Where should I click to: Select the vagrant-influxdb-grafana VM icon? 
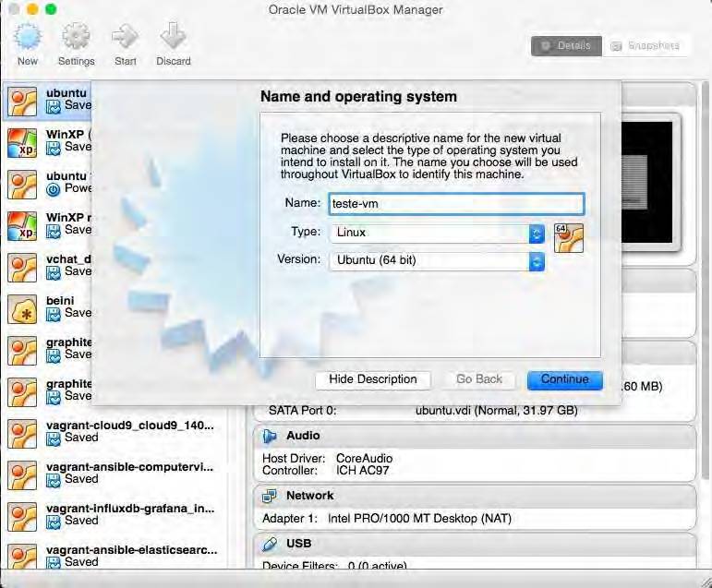tap(22, 517)
